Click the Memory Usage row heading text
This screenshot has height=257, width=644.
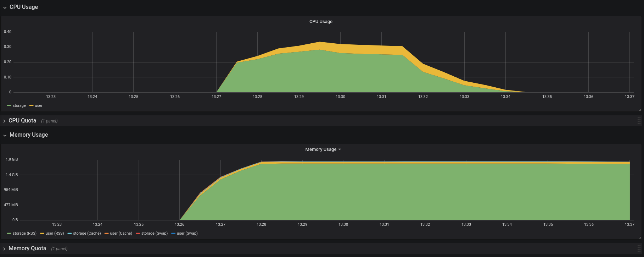coord(29,135)
